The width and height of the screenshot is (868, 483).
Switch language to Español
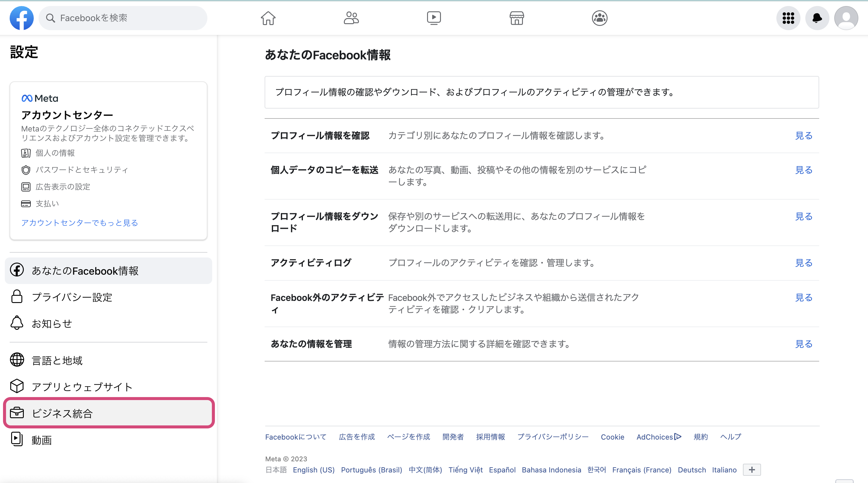pyautogui.click(x=502, y=470)
